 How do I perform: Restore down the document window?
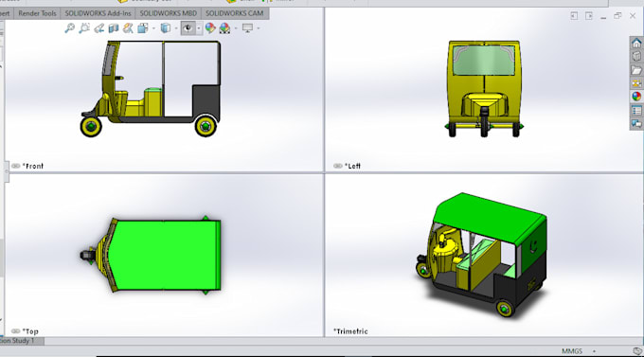coord(617,15)
